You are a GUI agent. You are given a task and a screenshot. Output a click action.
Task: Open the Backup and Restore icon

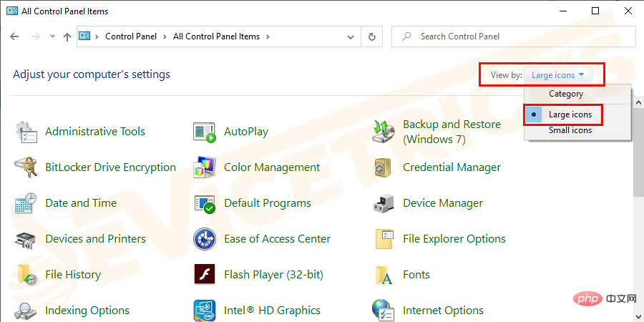pyautogui.click(x=384, y=132)
